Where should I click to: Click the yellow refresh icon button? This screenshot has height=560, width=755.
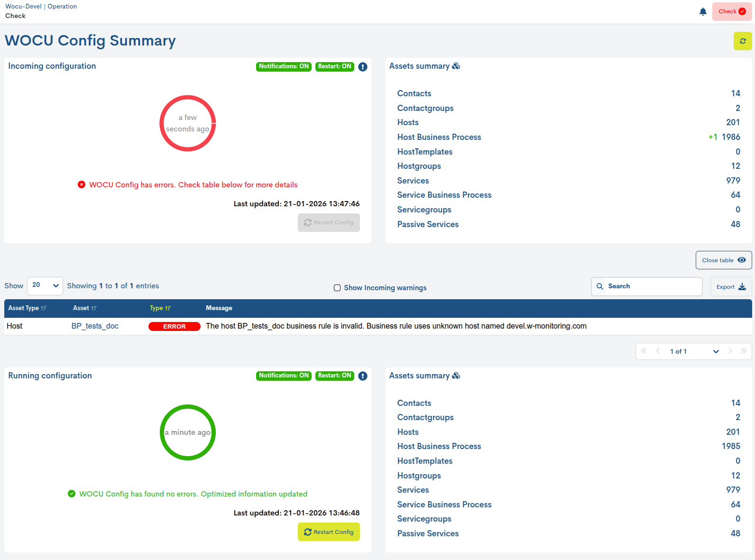tap(743, 41)
